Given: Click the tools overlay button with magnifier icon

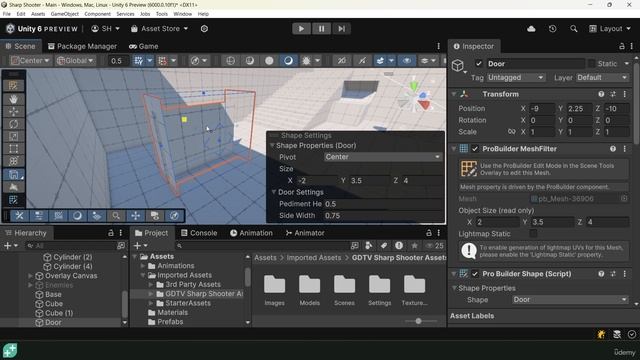Looking at the screenshot, I should click(116, 216).
